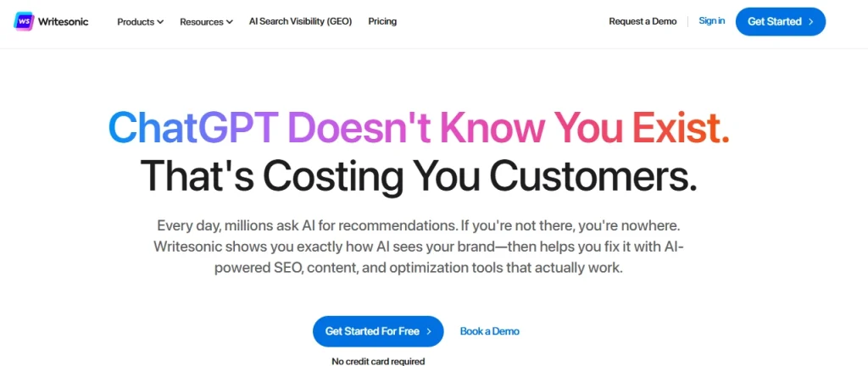Open the Book a Demo link
This screenshot has width=868, height=366.
[x=490, y=331]
